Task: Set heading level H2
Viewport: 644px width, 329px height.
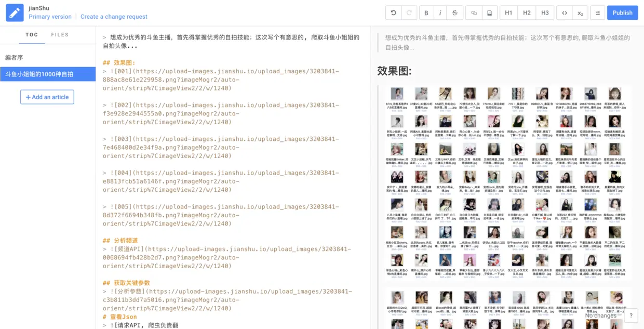Action: click(x=527, y=13)
